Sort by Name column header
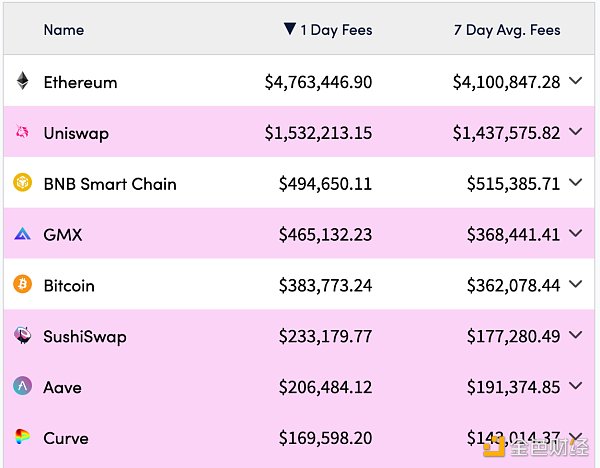600x468 pixels. click(x=64, y=30)
